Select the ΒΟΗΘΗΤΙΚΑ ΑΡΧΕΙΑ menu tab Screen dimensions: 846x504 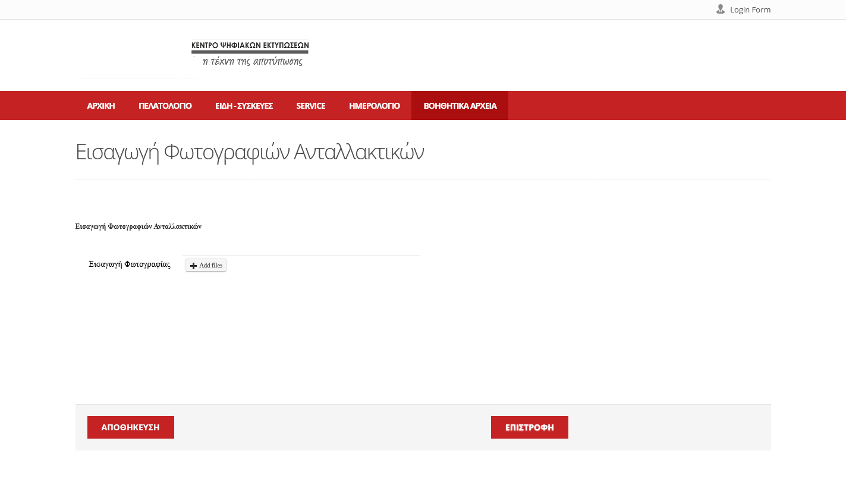[460, 106]
